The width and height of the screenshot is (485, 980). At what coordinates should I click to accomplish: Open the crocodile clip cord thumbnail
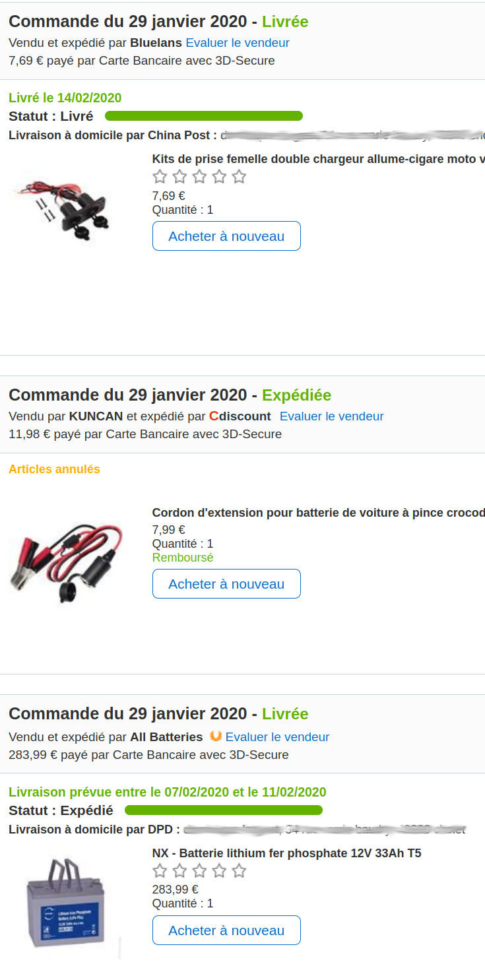click(66, 558)
